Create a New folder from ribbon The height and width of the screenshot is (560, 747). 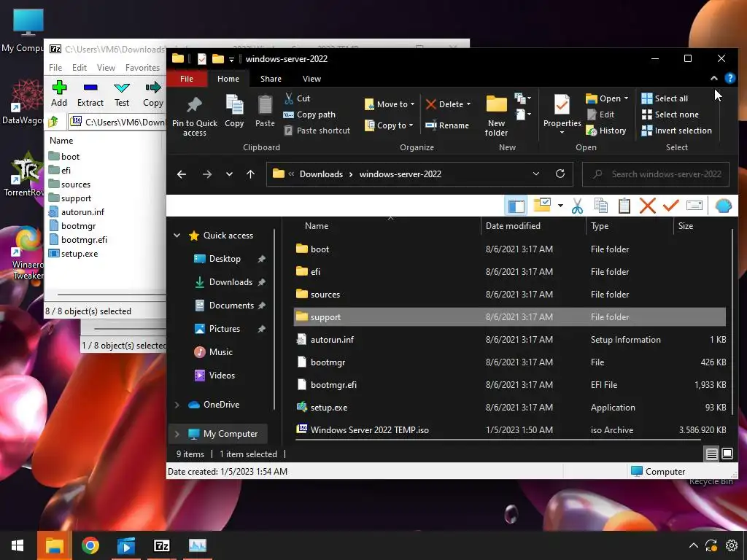point(496,116)
